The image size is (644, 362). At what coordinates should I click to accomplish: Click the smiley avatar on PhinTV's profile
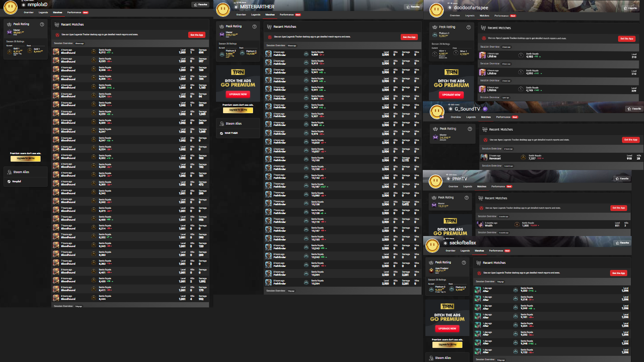click(x=436, y=181)
